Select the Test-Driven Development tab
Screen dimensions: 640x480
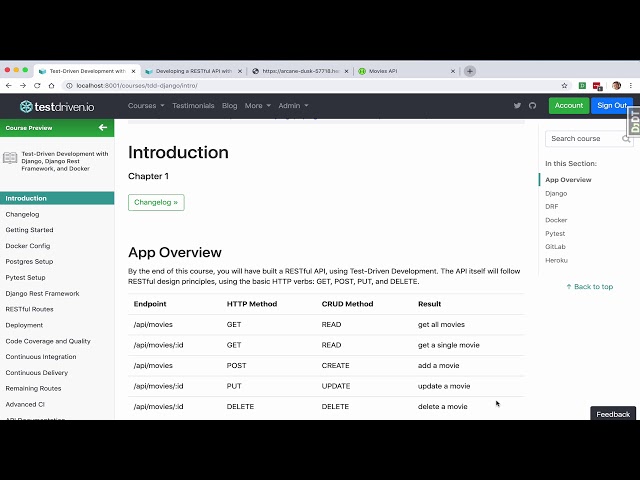point(87,71)
